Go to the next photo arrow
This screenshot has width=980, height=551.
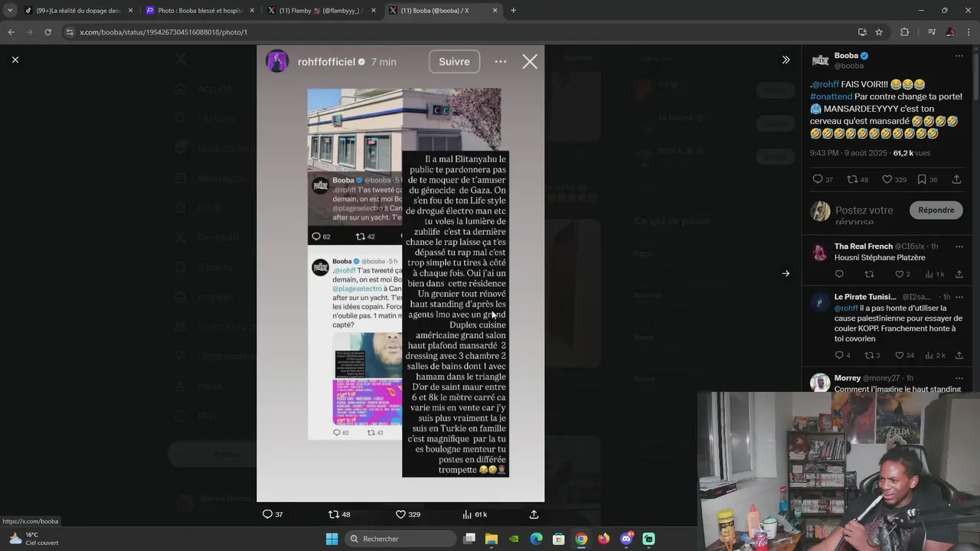coord(786,273)
